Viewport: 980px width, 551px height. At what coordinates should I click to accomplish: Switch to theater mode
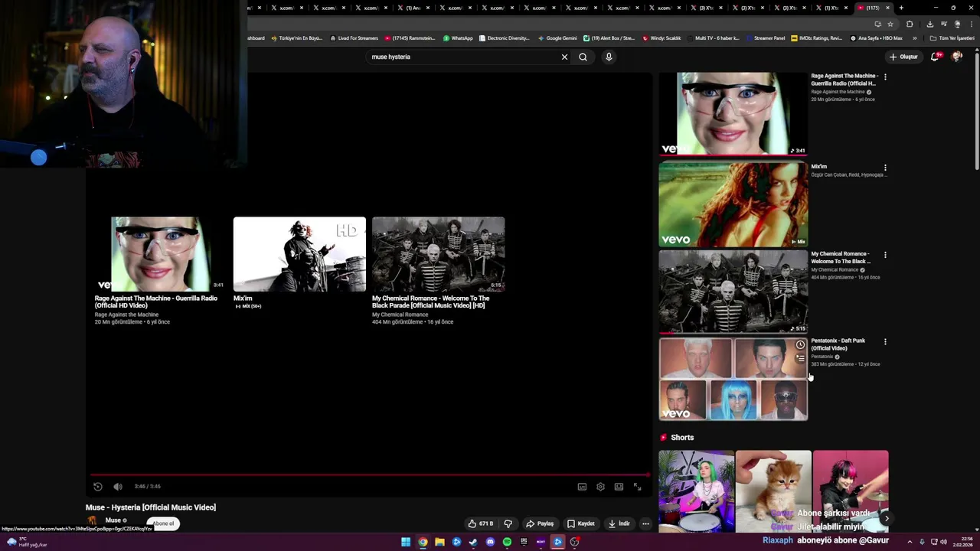619,487
